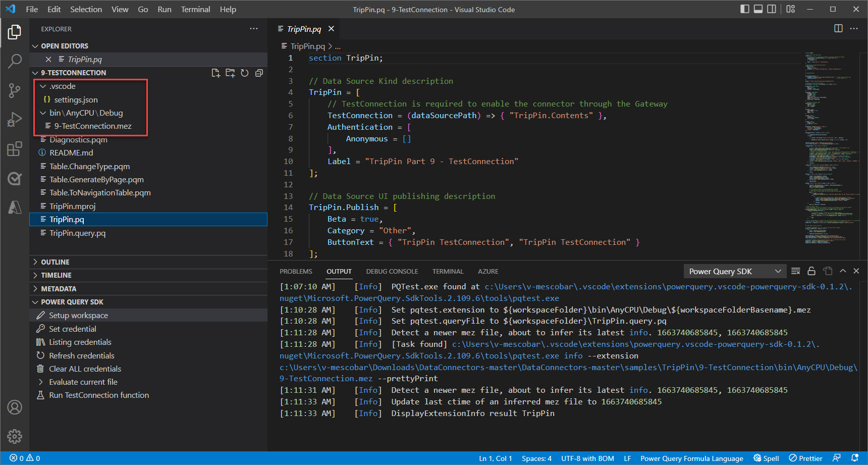
Task: Open the Source Control view
Action: pos(15,90)
